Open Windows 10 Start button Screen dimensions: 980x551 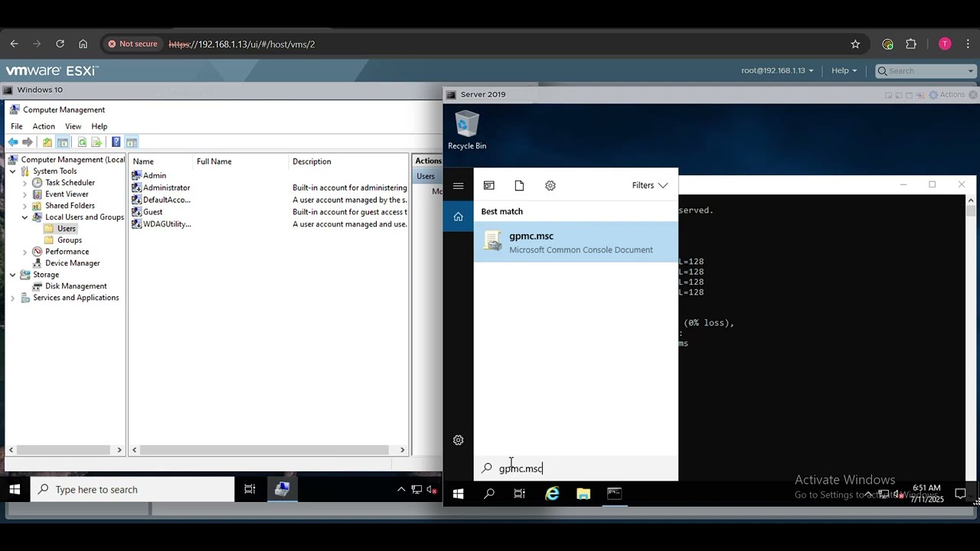(15, 490)
